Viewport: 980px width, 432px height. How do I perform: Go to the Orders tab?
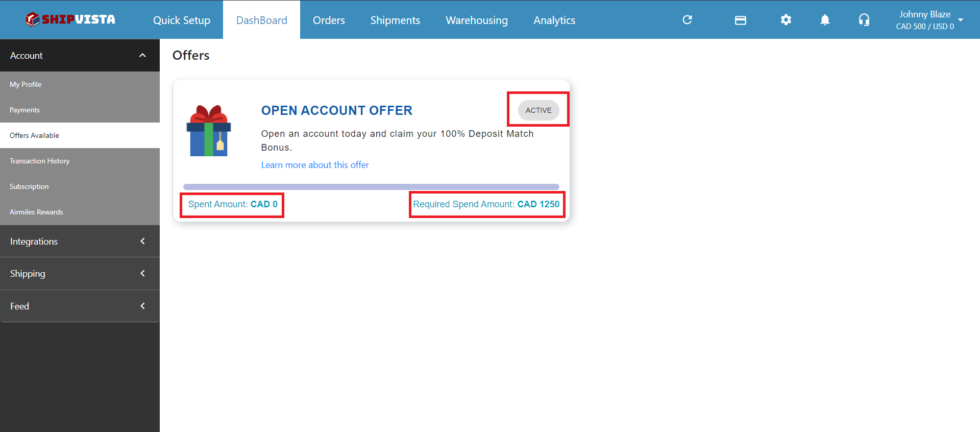pyautogui.click(x=329, y=20)
